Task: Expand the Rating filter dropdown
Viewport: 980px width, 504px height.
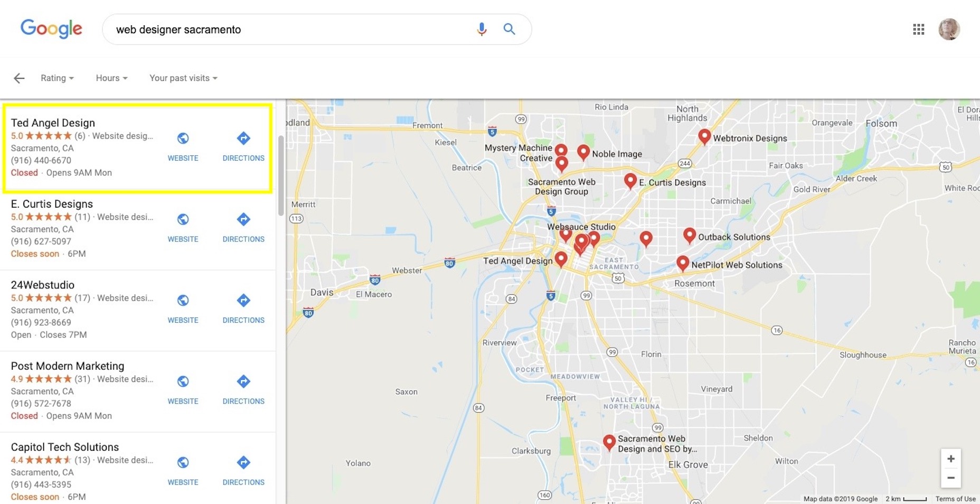Action: tap(57, 78)
